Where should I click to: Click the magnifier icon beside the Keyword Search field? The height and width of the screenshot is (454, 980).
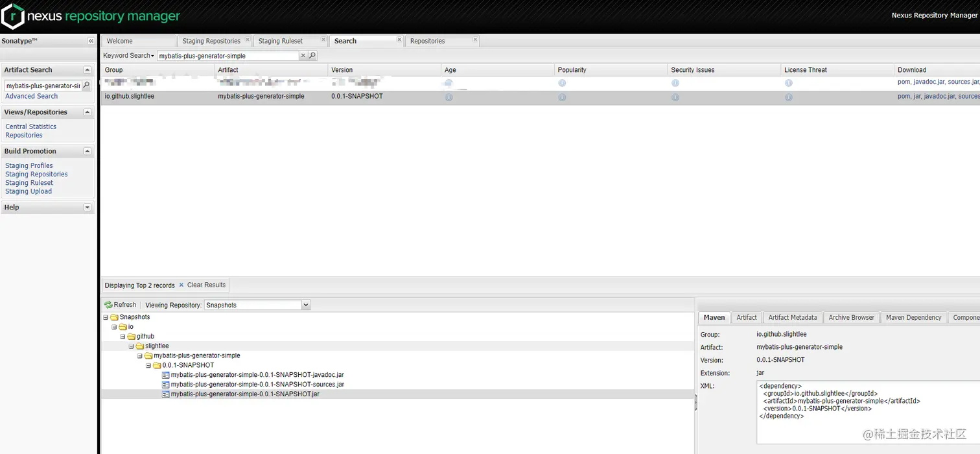point(312,56)
